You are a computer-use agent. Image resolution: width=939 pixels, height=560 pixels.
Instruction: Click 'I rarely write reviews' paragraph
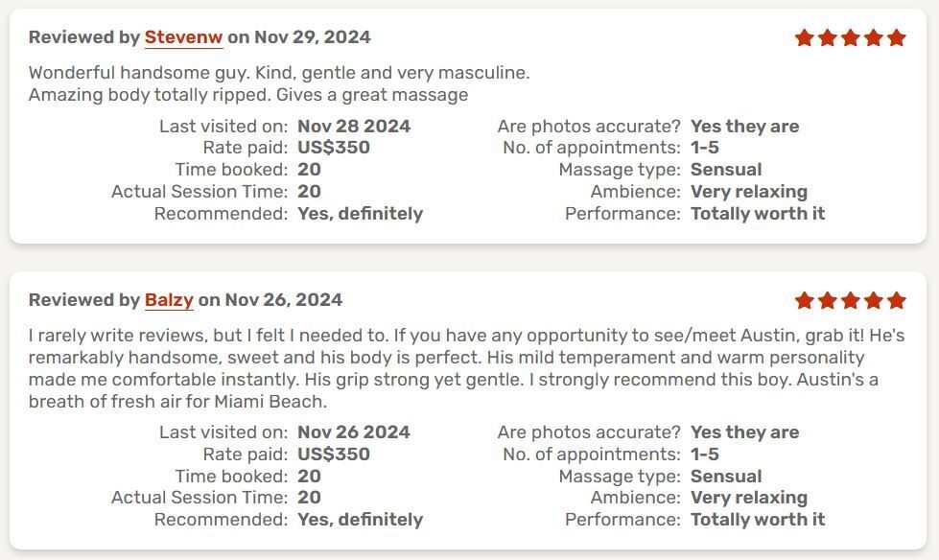466,368
